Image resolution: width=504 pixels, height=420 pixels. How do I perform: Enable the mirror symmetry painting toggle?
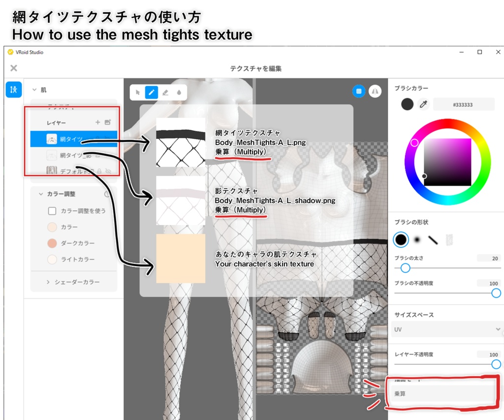375,92
